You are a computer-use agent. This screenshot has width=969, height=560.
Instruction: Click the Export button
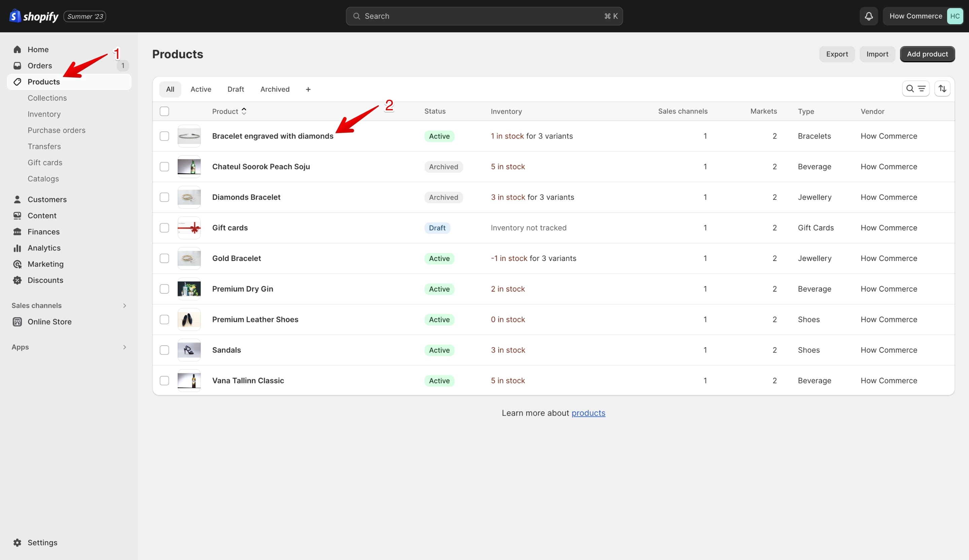[837, 54]
